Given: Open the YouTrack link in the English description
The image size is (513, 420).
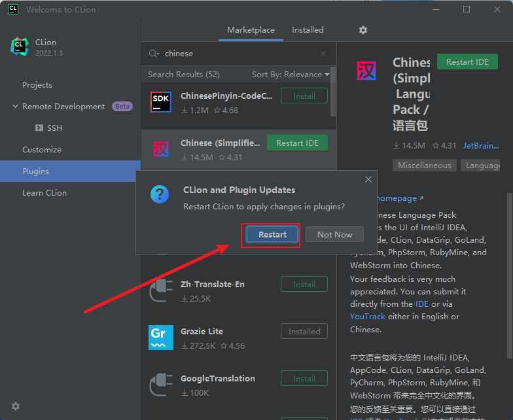Looking at the screenshot, I should tap(368, 317).
